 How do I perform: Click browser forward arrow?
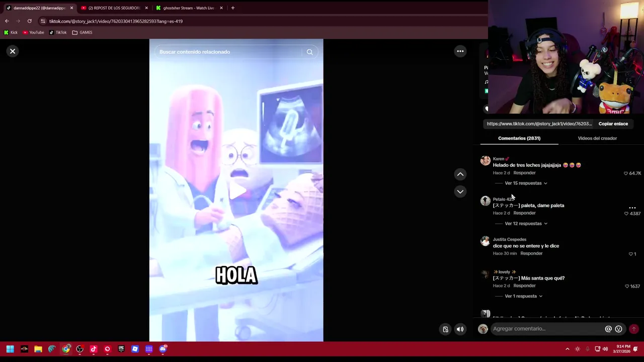18,21
